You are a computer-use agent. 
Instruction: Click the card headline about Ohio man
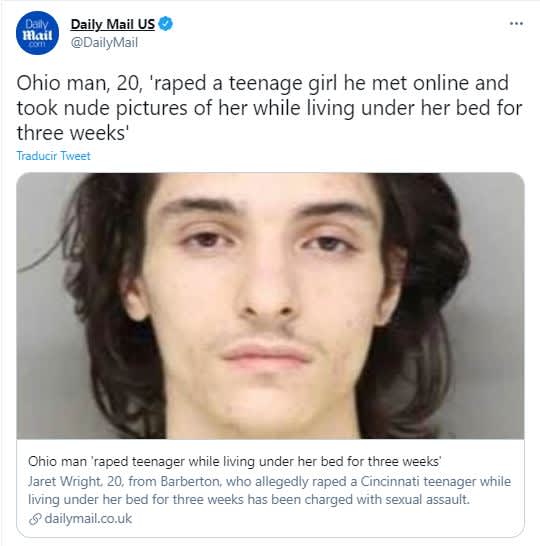click(235, 461)
